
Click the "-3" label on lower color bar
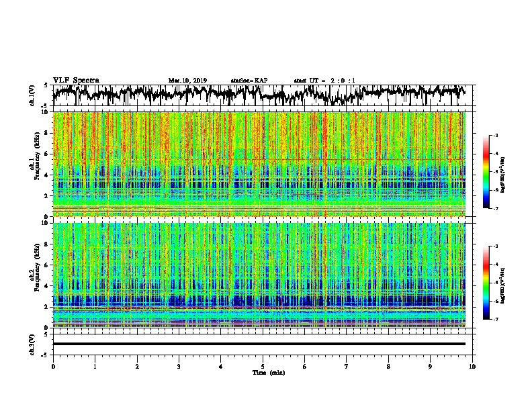tap(495, 246)
